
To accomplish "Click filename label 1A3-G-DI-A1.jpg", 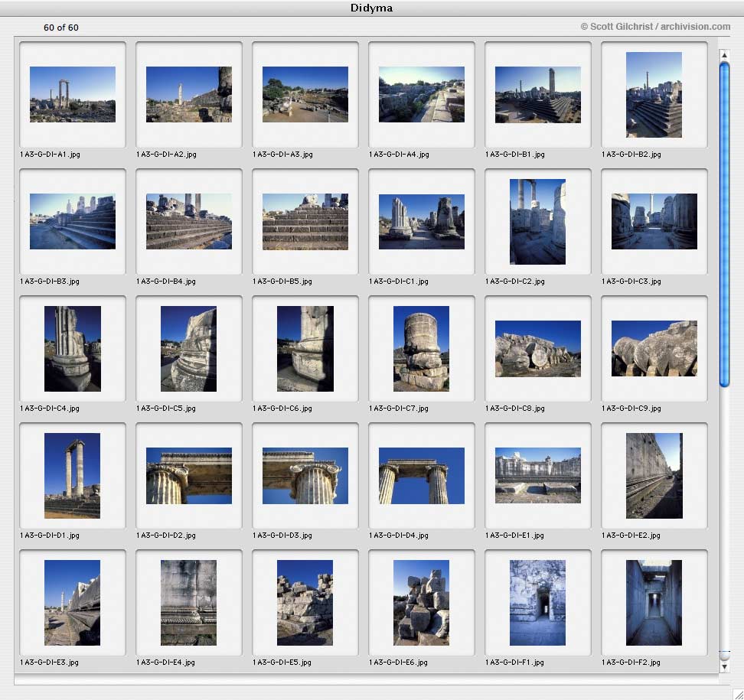I will [x=50, y=155].
